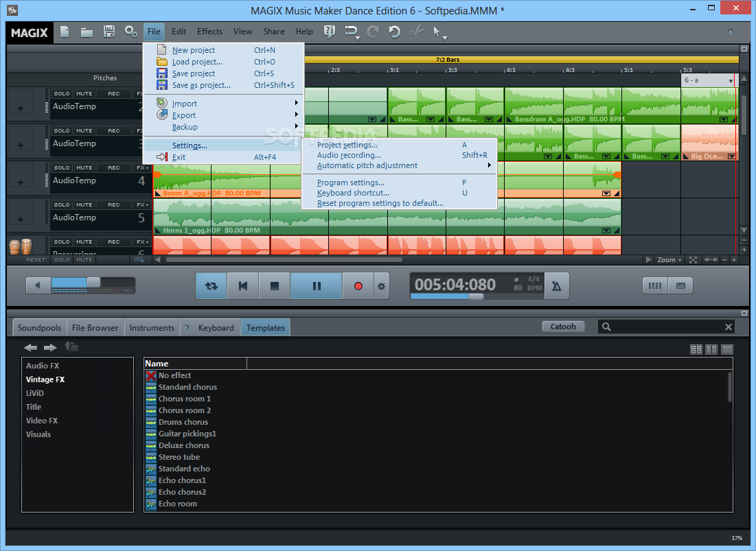Open the settings gear toolbar icon

tap(130, 32)
